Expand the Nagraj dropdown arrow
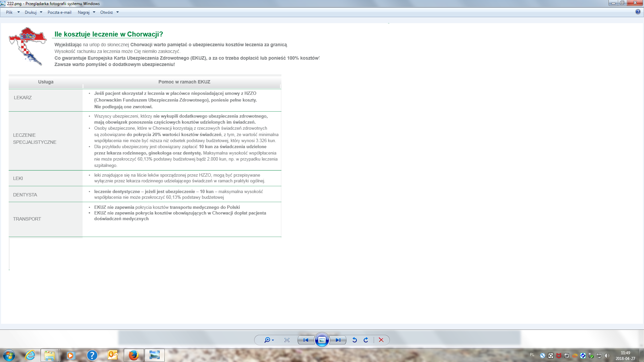 [94, 12]
